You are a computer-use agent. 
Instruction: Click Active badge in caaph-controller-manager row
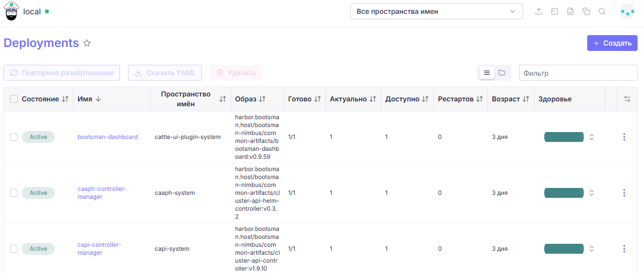38,193
